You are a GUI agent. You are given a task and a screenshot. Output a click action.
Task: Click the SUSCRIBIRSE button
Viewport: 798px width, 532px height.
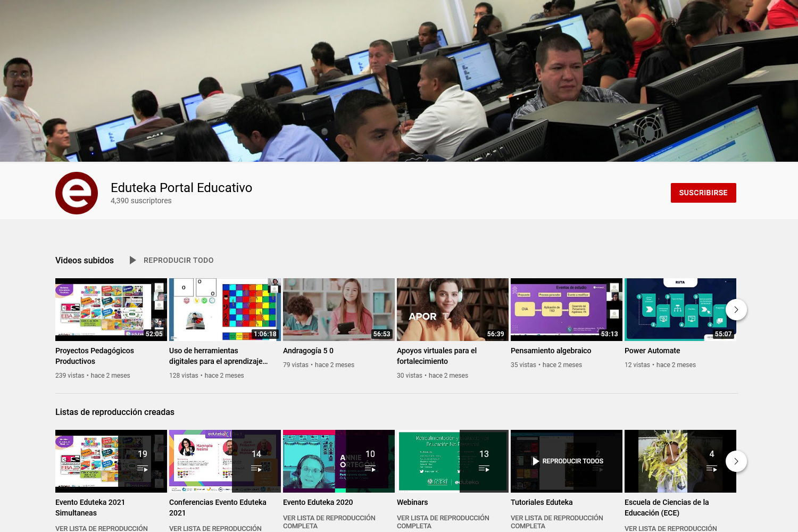tap(703, 193)
